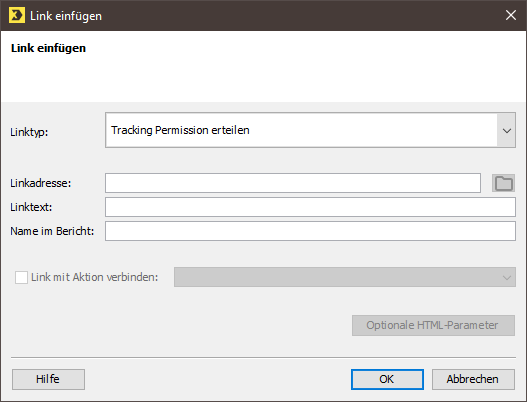Focus the Linkadresse input field
527x402 pixels.
pos(293,183)
